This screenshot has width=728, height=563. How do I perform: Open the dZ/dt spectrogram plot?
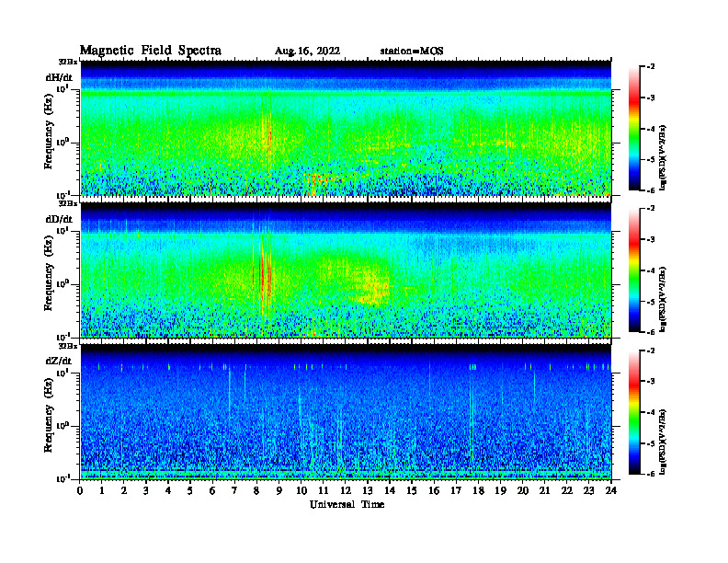346,412
